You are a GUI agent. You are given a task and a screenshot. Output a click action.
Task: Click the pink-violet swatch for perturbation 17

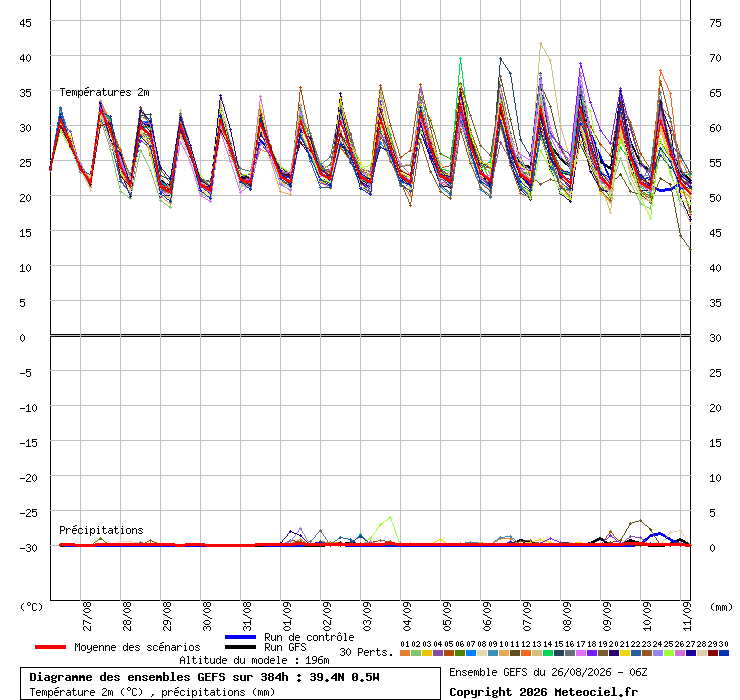pos(580,653)
